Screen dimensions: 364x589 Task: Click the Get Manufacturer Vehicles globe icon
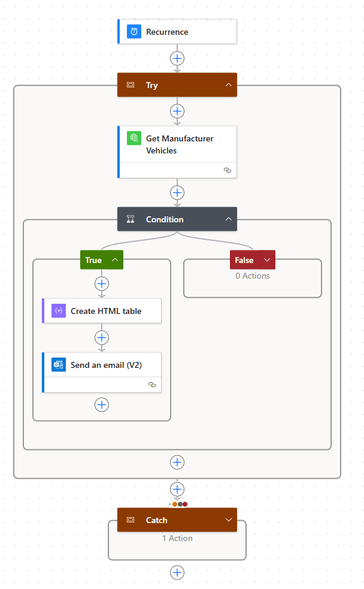pyautogui.click(x=134, y=138)
